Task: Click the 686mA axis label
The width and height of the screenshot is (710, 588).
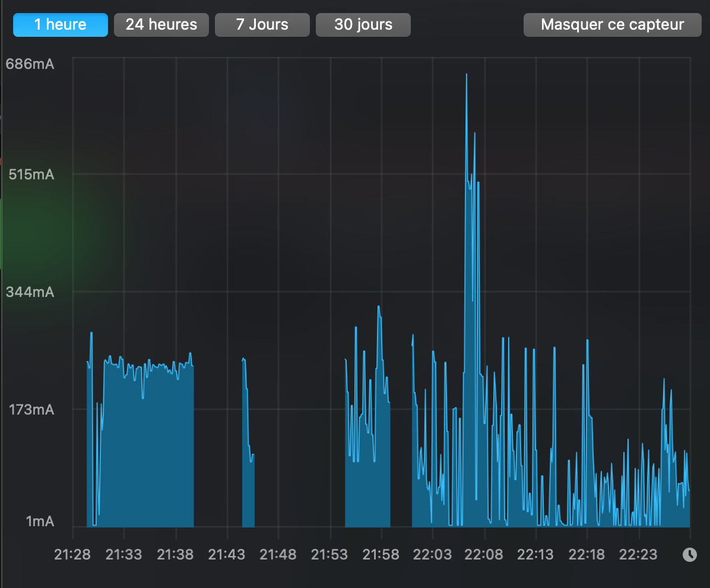Action: tap(31, 64)
